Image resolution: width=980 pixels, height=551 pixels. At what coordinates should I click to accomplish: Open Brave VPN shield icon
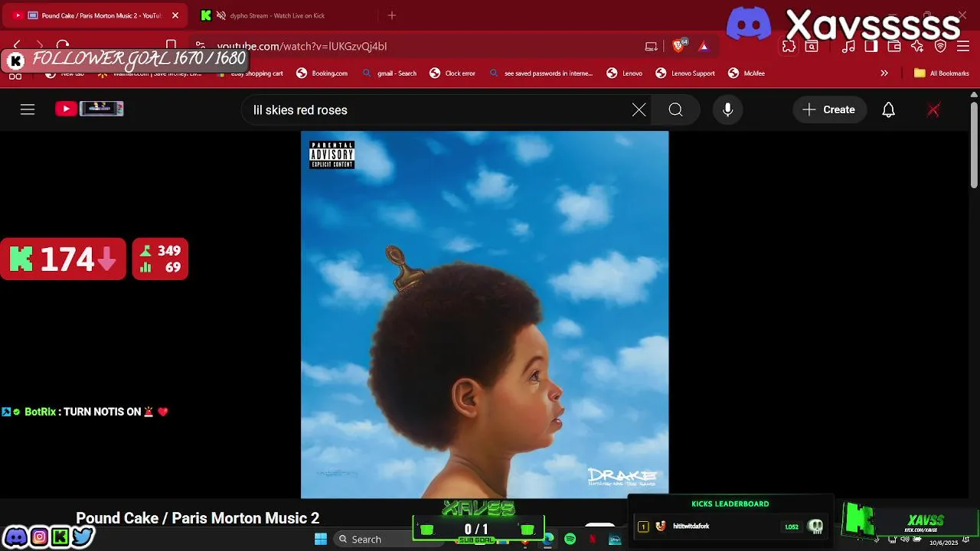coord(941,47)
